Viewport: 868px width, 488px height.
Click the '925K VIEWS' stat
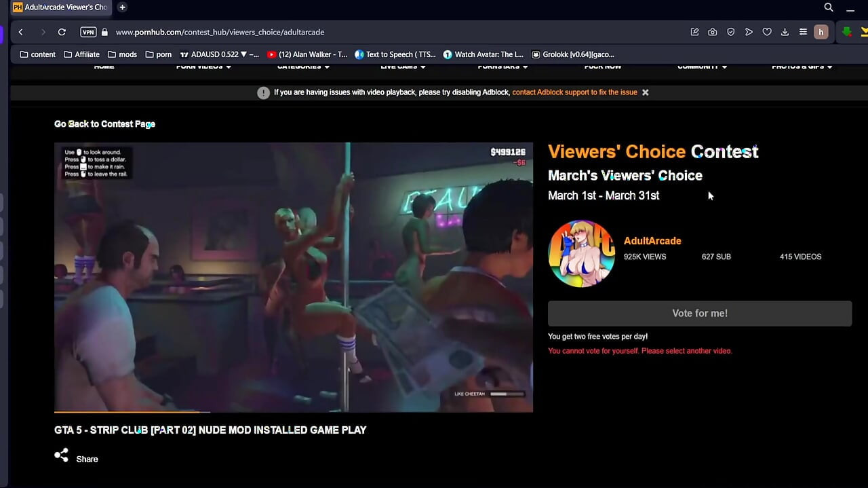click(645, 257)
